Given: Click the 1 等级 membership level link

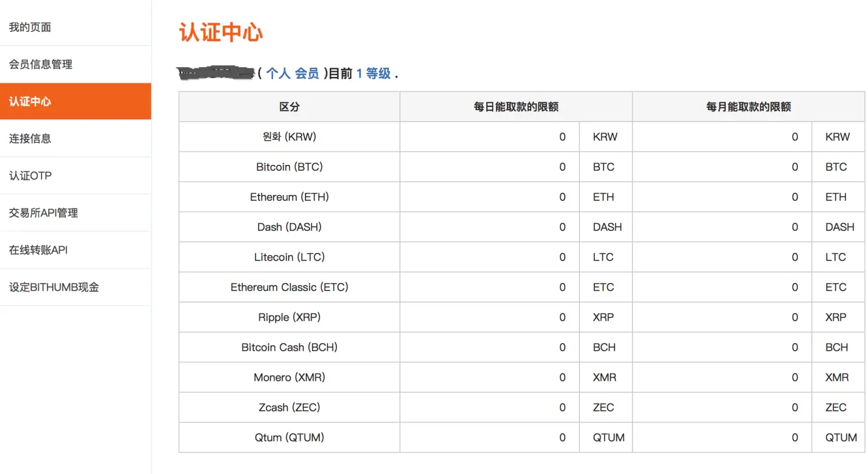Looking at the screenshot, I should click(x=374, y=74).
